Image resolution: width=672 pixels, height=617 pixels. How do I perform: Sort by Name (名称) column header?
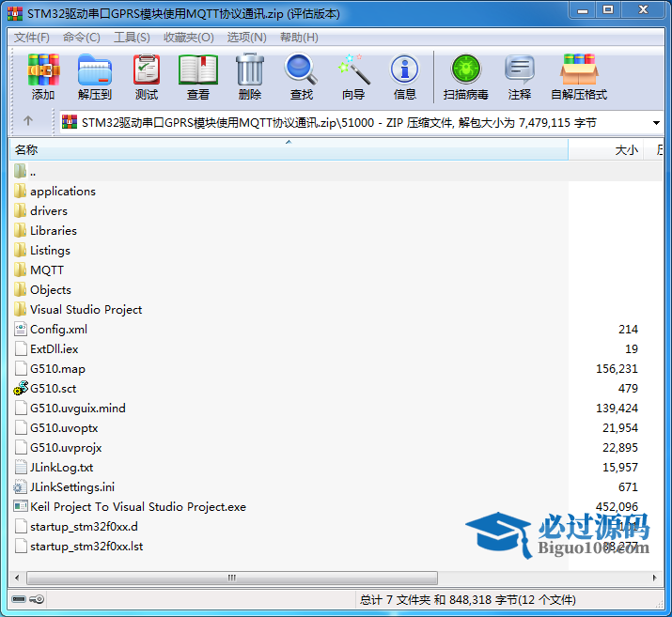(289, 149)
